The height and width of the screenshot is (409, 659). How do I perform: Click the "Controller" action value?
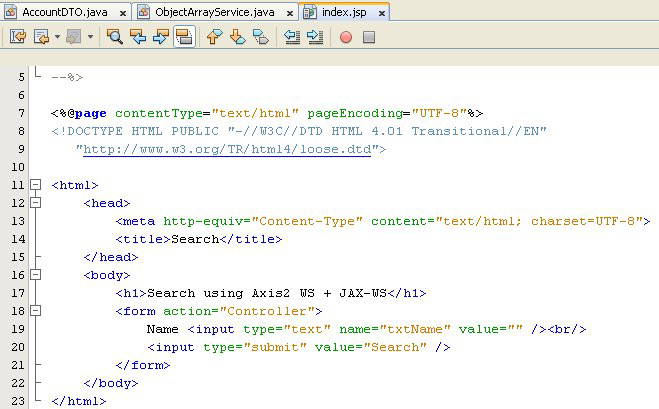pyautogui.click(x=267, y=311)
